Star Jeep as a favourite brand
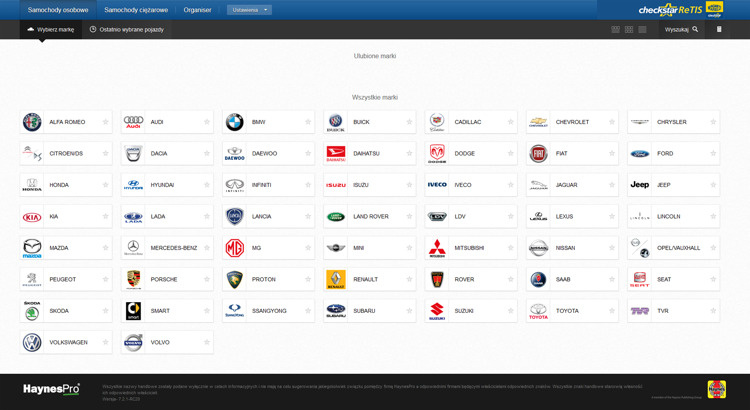 [x=713, y=185]
